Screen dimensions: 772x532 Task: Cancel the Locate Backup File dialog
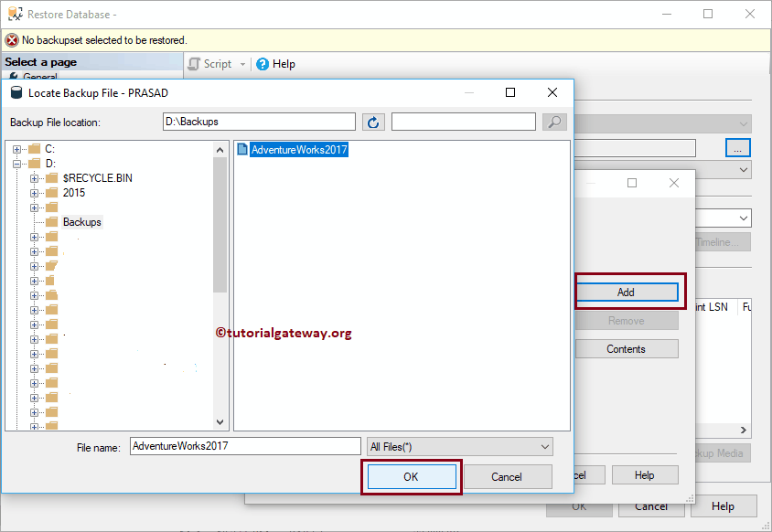(509, 476)
